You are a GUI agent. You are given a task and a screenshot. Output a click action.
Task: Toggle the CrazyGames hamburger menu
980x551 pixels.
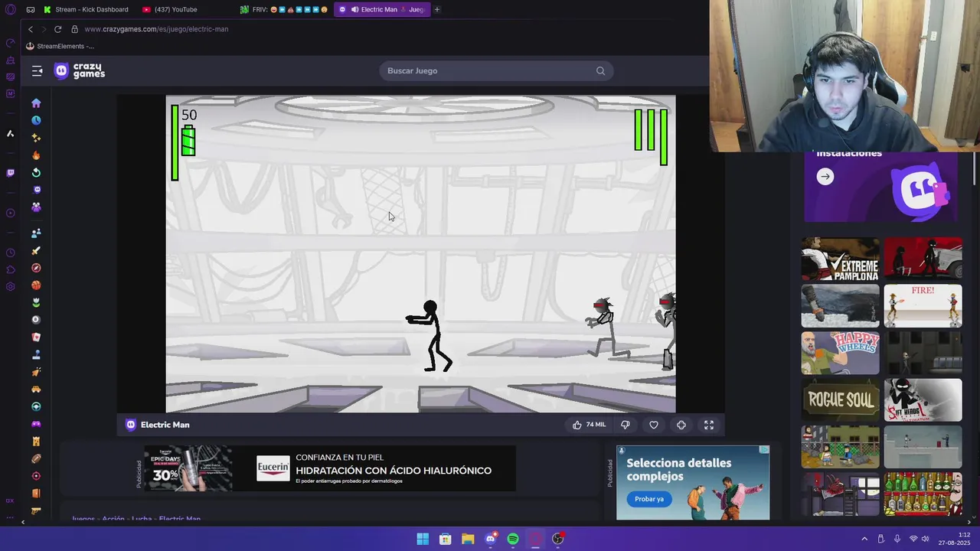[37, 71]
